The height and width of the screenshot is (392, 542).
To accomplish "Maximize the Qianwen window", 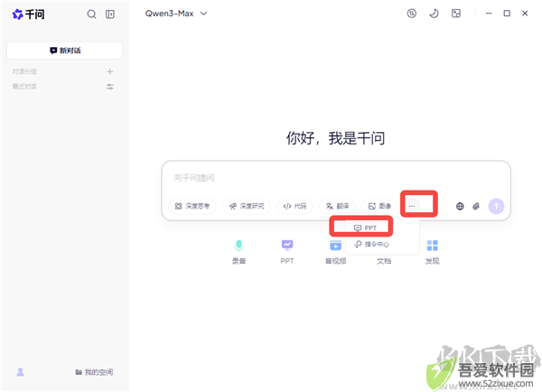I will (x=507, y=14).
